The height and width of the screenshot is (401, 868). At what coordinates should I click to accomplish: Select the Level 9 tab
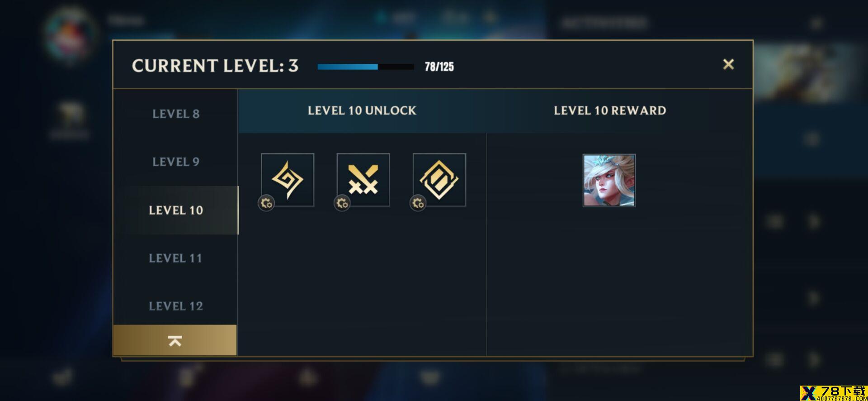coord(175,162)
